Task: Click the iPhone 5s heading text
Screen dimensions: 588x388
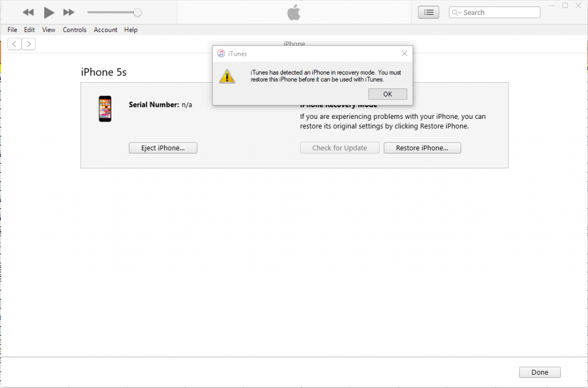Action: pyautogui.click(x=103, y=72)
